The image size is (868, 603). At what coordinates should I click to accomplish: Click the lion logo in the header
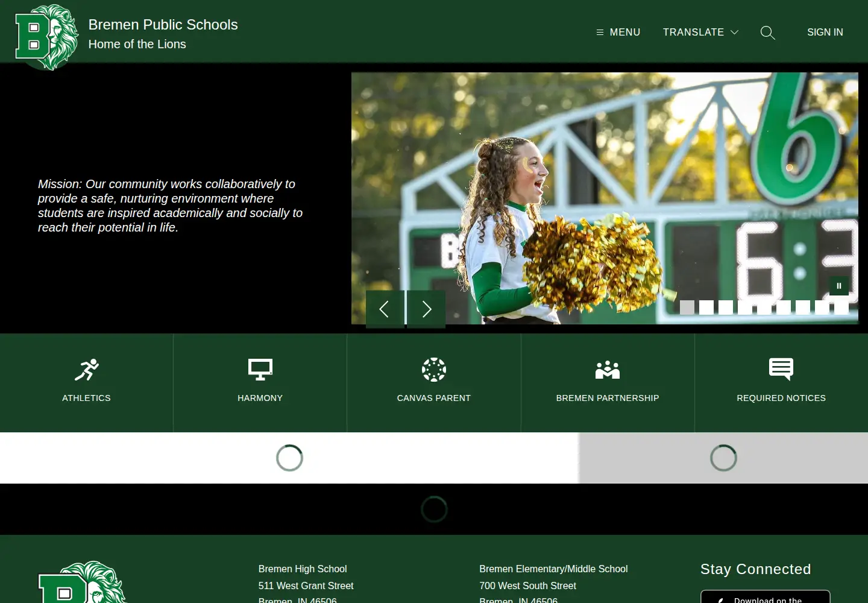[46, 37]
